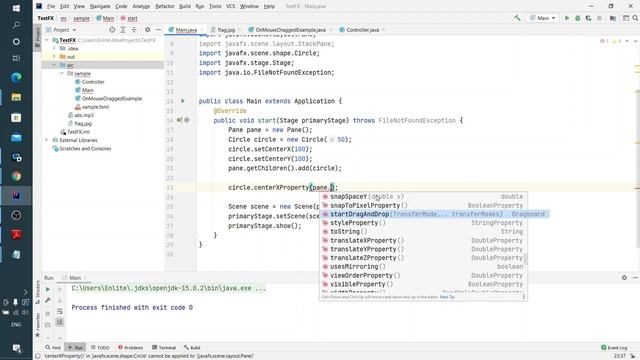Screen dimensions: 640x360
Task: Expand the out folder
Action: pos(54,57)
